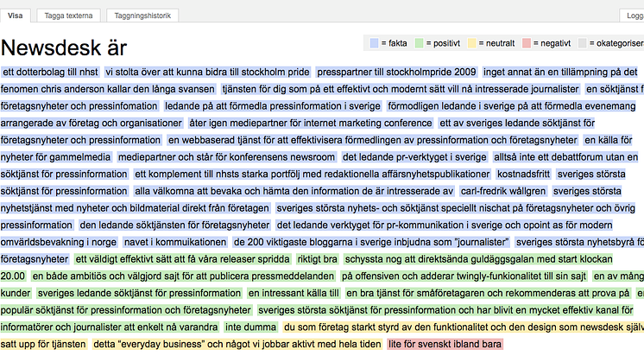Click 'det ledande pr-verktyget i sverige'

(x=414, y=157)
